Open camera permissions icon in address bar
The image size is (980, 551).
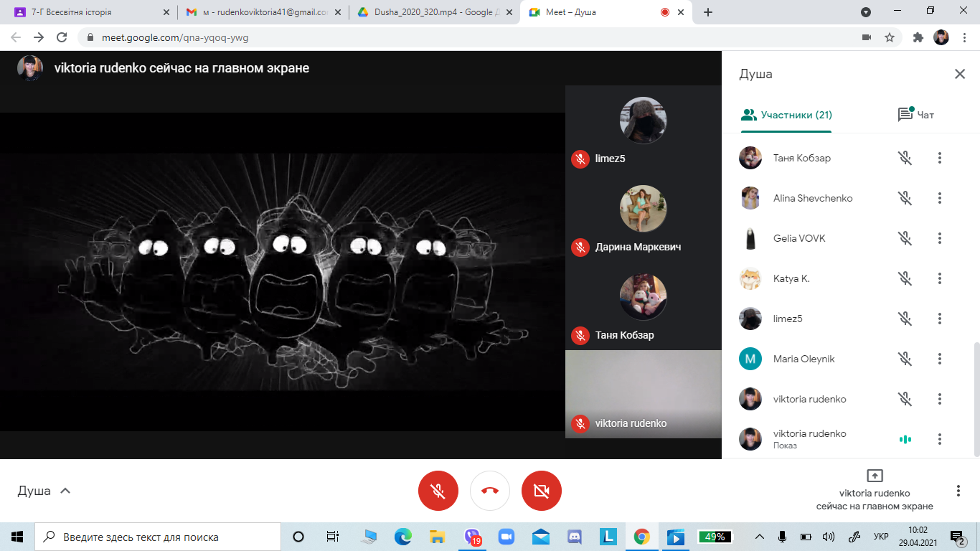point(866,37)
